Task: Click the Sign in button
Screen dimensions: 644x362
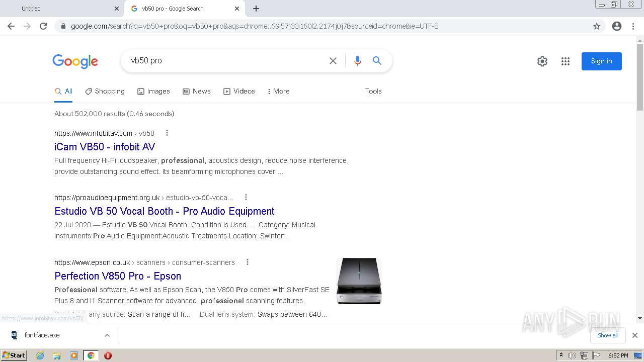Action: click(602, 61)
